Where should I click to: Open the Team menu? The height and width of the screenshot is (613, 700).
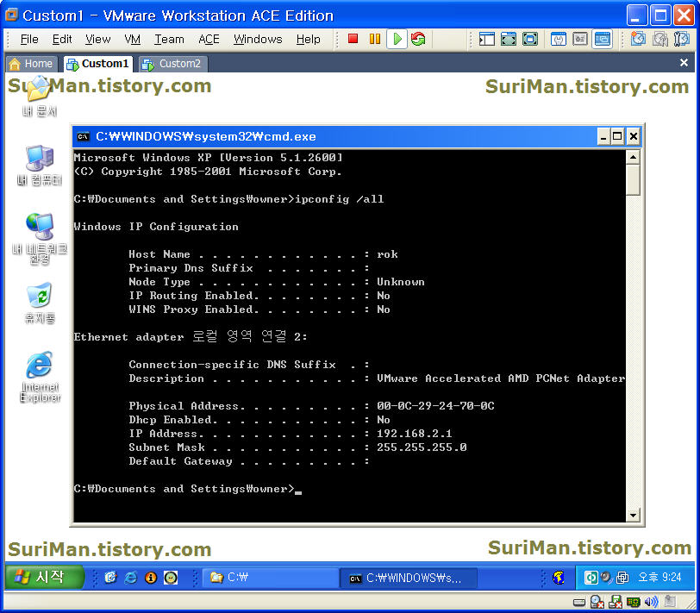(169, 40)
